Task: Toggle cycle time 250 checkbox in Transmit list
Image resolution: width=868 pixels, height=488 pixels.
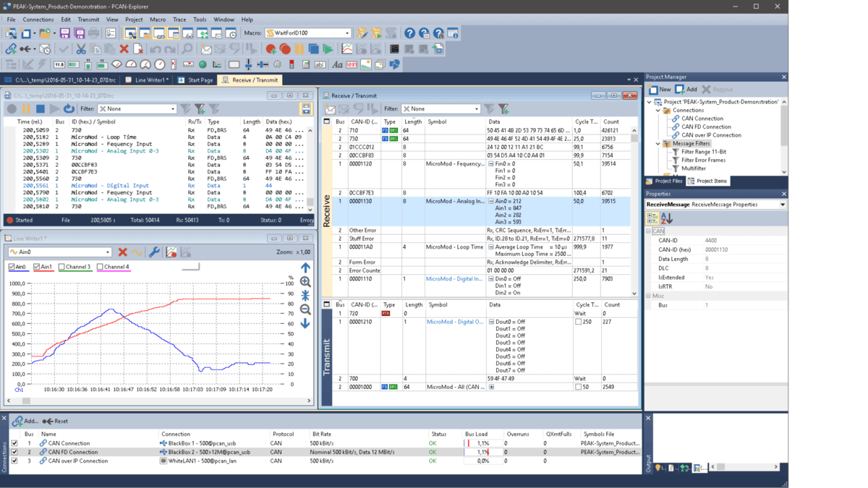Action: tap(578, 322)
